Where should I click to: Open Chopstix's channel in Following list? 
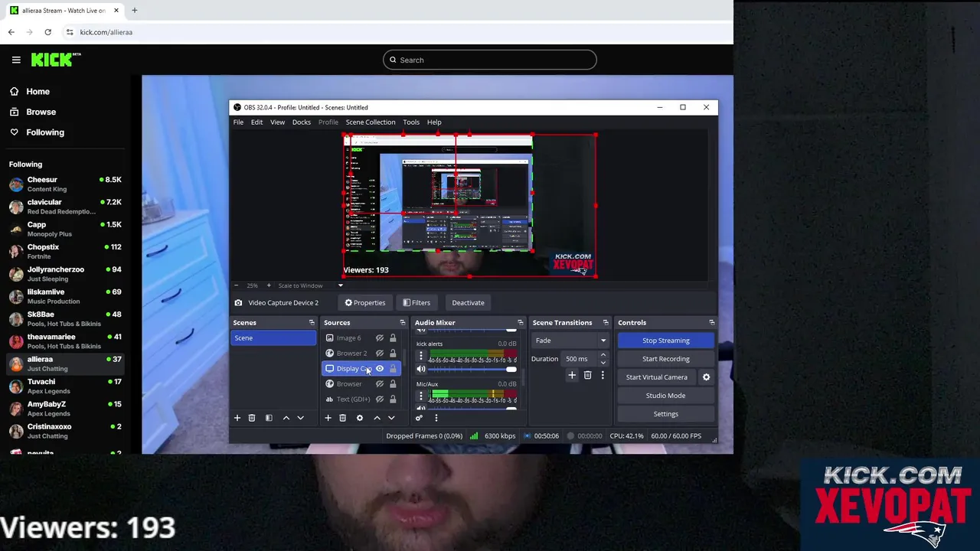(65, 251)
